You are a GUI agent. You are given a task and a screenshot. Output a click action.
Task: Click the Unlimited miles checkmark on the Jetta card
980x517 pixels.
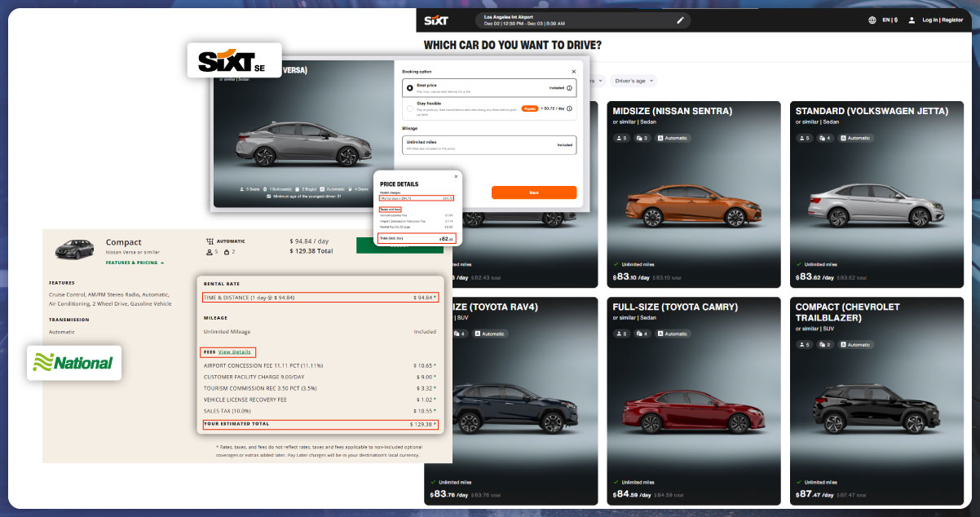(x=798, y=264)
